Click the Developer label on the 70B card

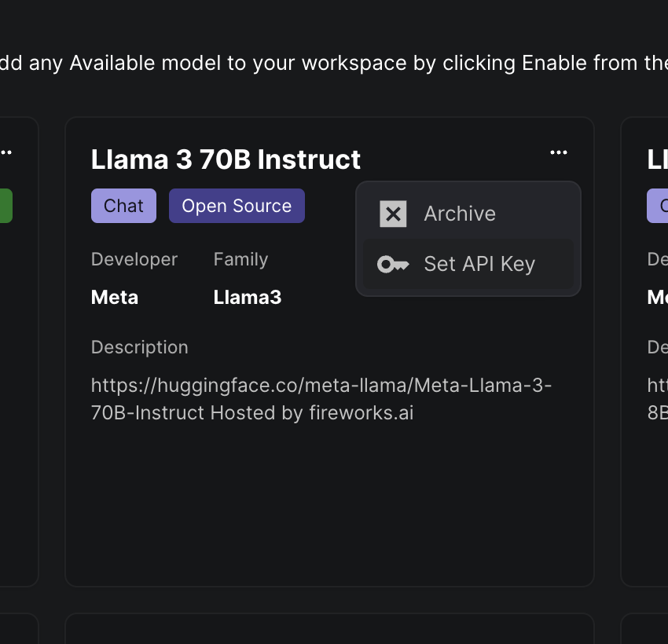tap(134, 259)
